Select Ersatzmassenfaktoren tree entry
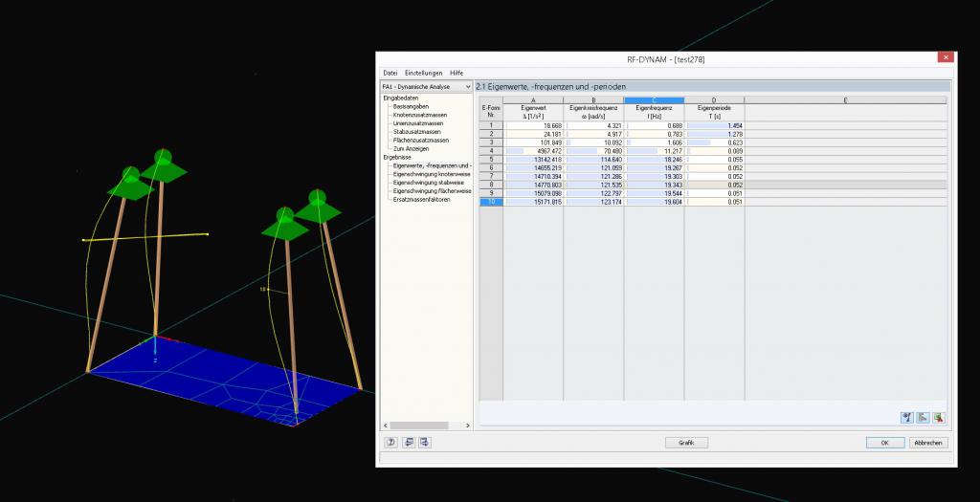The width and height of the screenshot is (980, 502). [x=421, y=199]
